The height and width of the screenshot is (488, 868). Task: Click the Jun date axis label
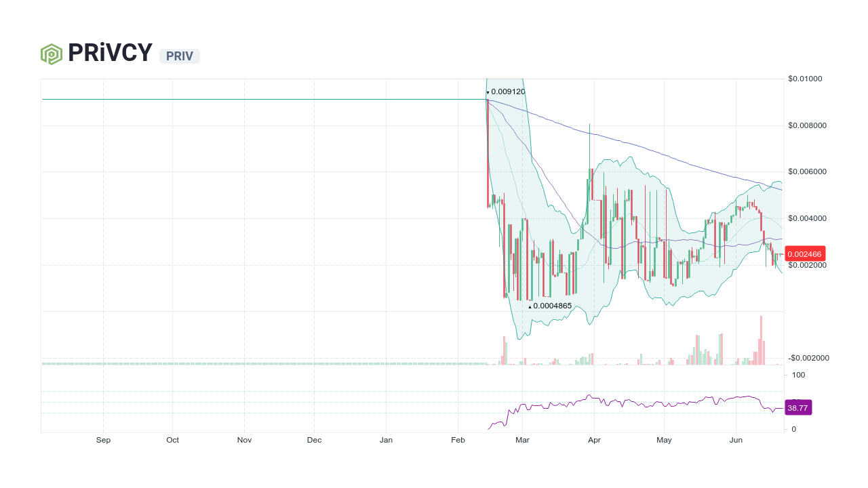[x=736, y=440]
